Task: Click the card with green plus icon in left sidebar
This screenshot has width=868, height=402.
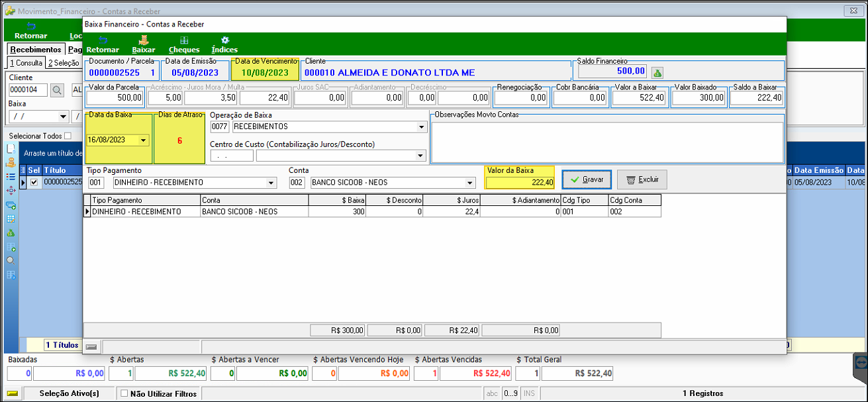Action: (x=11, y=205)
